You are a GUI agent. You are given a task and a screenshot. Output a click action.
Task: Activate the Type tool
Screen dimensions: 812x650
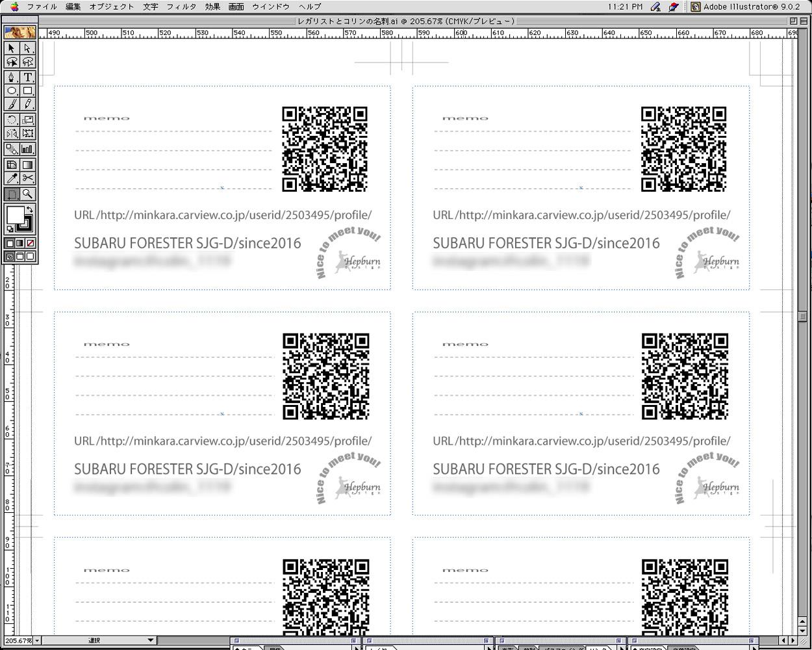[28, 77]
